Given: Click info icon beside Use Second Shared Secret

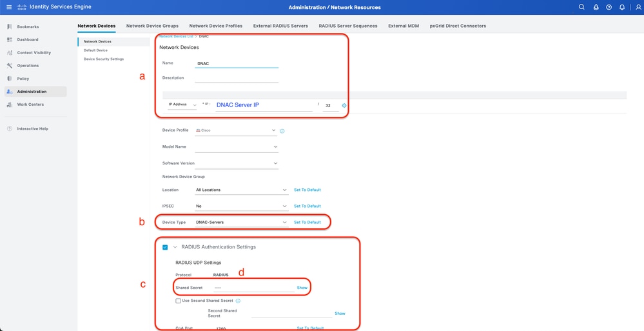Looking at the screenshot, I should click(238, 301).
